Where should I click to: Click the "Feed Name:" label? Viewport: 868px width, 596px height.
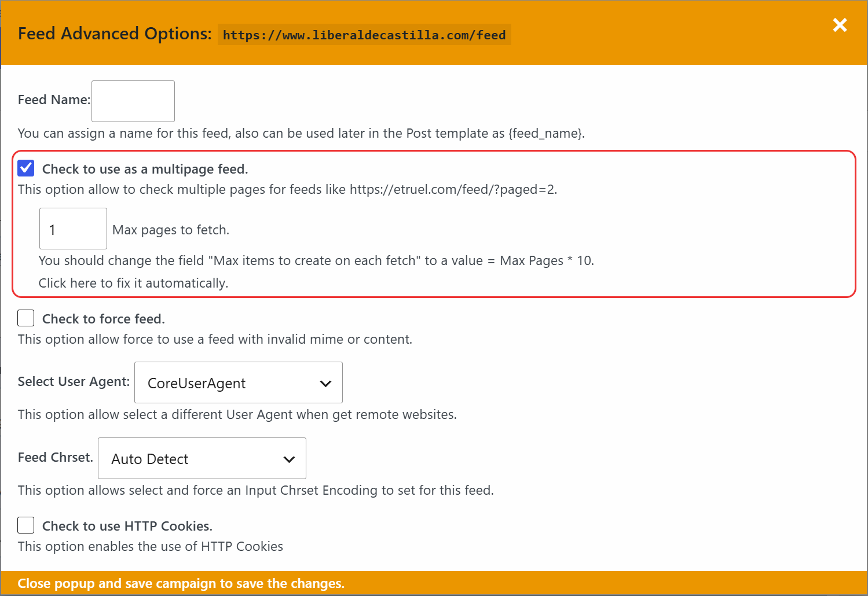54,100
